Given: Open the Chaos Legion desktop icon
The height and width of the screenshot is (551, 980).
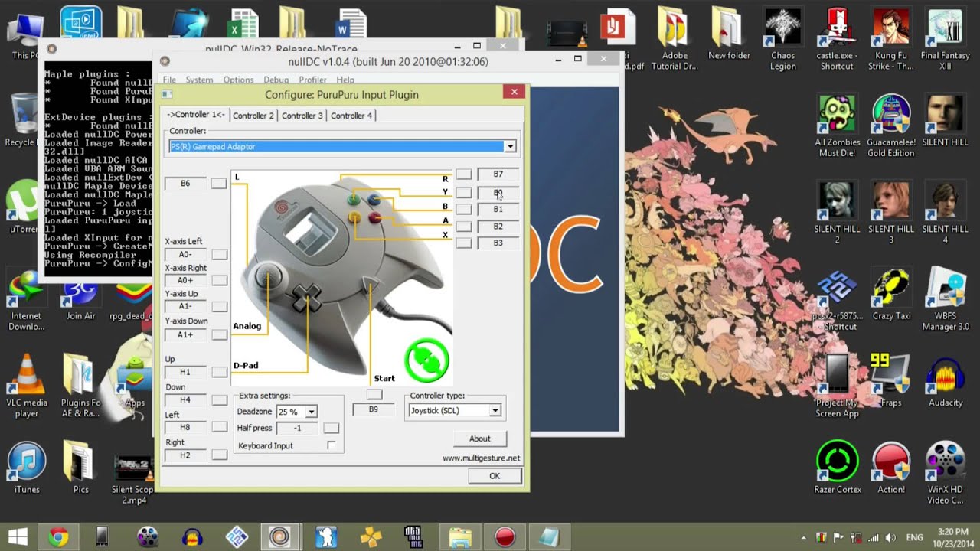Looking at the screenshot, I should point(782,40).
